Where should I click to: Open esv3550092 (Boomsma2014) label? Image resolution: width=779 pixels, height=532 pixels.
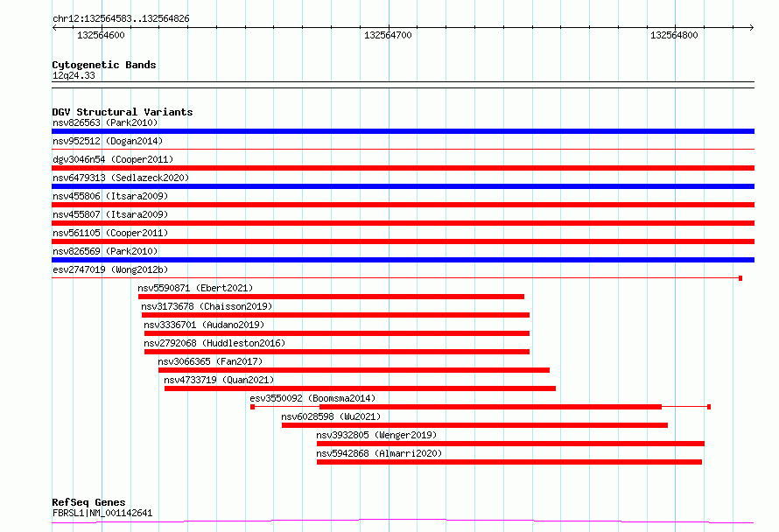point(312,398)
